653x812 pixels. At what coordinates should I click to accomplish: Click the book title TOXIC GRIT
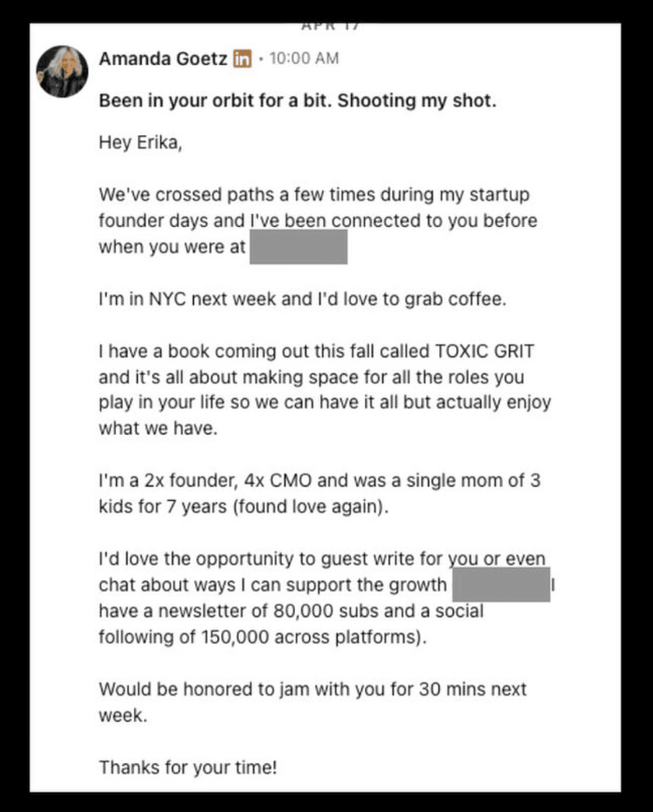(484, 352)
